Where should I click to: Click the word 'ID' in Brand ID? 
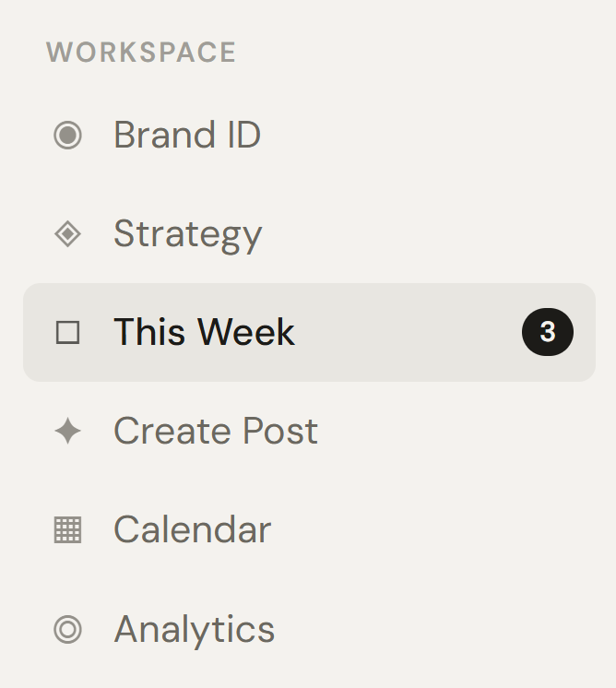point(239,136)
